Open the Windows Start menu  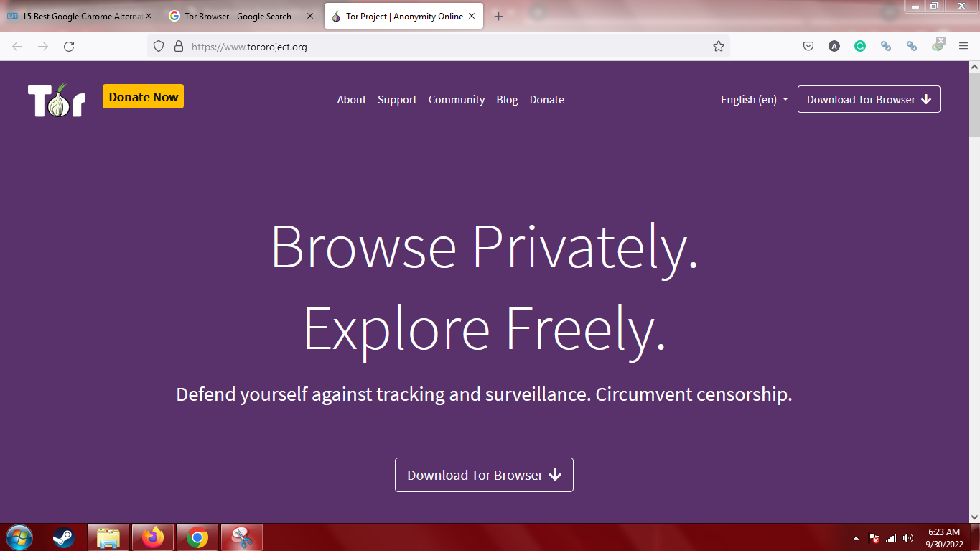tap(18, 537)
